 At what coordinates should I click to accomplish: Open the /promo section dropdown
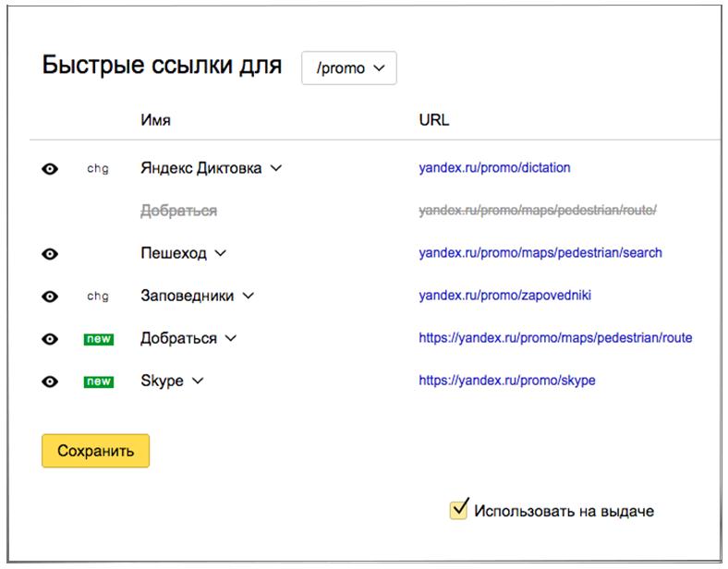349,67
